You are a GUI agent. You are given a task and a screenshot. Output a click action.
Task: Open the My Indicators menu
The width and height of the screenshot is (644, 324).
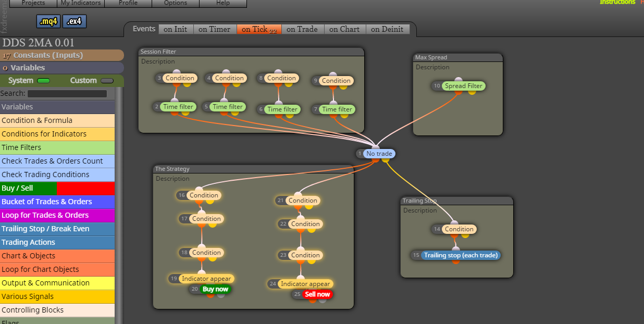(x=81, y=3)
